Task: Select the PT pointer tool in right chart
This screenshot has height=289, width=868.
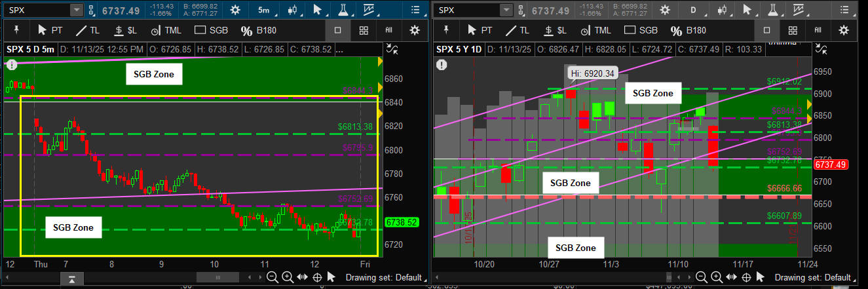Action: click(480, 30)
